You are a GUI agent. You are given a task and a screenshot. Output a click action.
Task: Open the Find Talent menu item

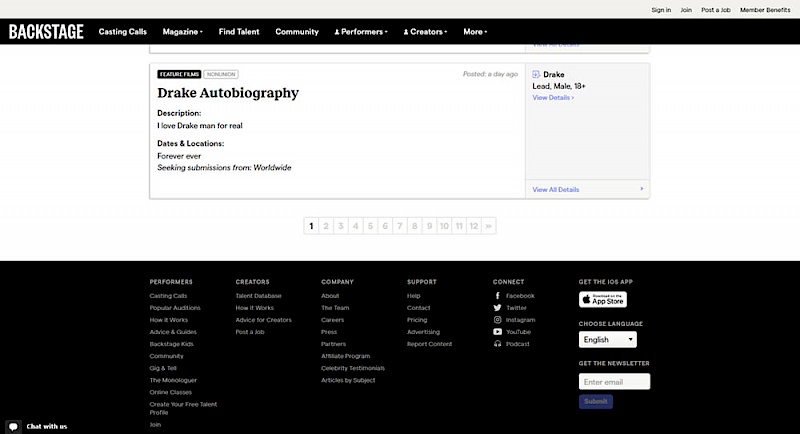coord(239,32)
